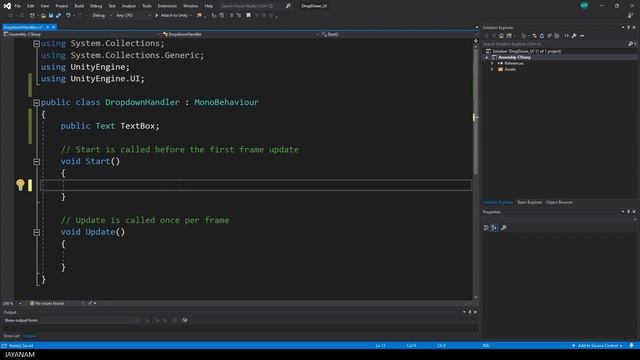The width and height of the screenshot is (640, 360).
Task: Pin the Properties panel
Action: [628, 211]
